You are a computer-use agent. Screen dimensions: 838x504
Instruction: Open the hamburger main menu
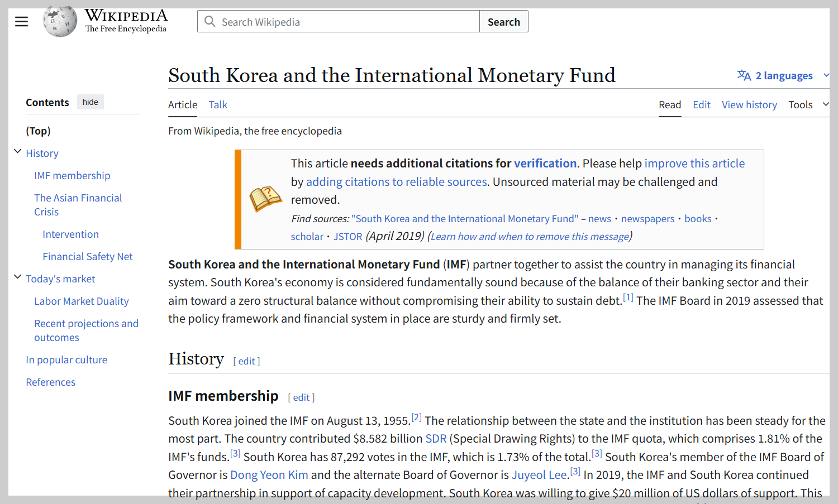click(21, 21)
